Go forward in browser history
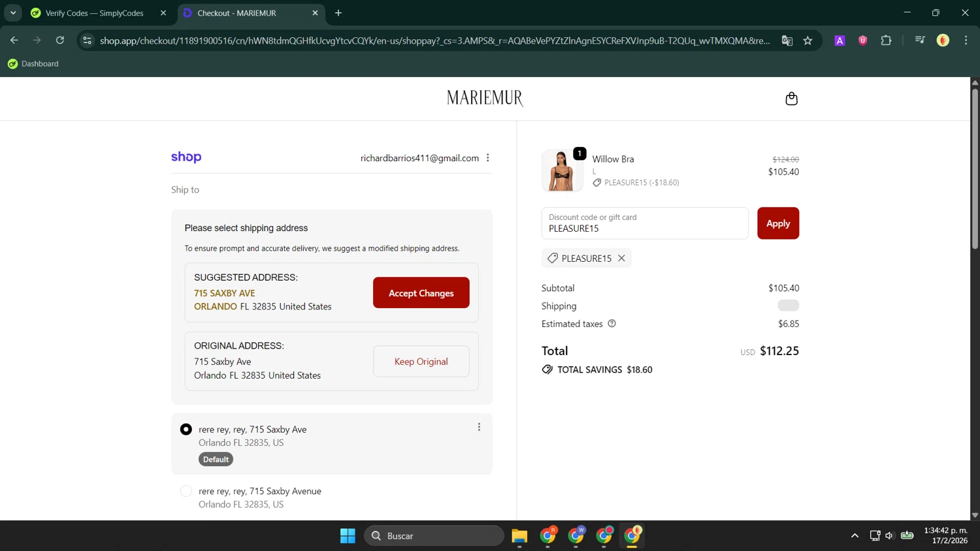Screen dimensions: 980x551 tap(37, 40)
